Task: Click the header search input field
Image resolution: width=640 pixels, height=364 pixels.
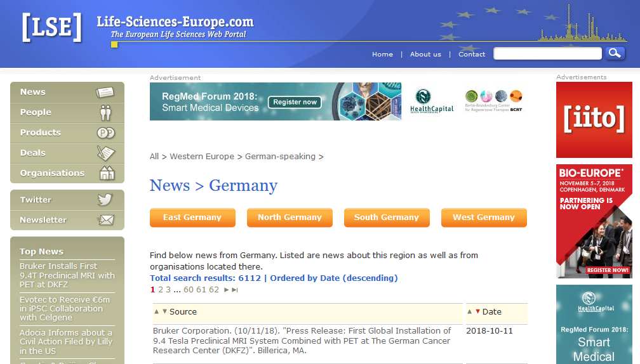Action: tap(547, 53)
